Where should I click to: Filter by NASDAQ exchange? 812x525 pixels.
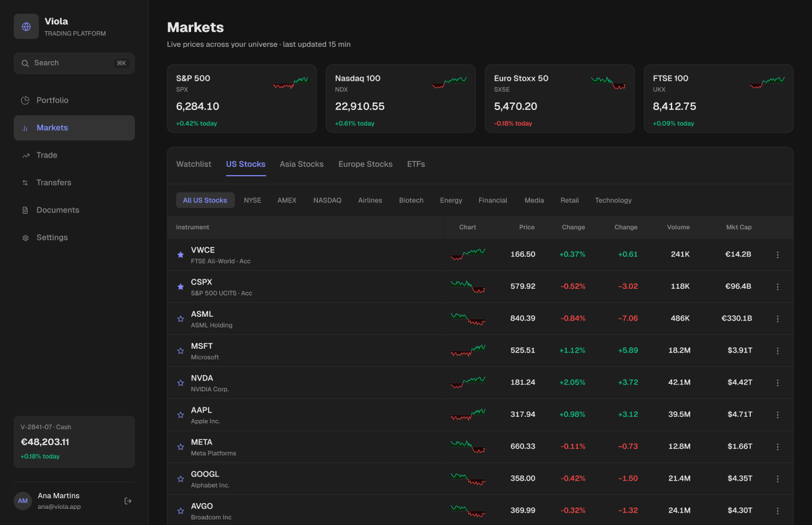pyautogui.click(x=327, y=200)
